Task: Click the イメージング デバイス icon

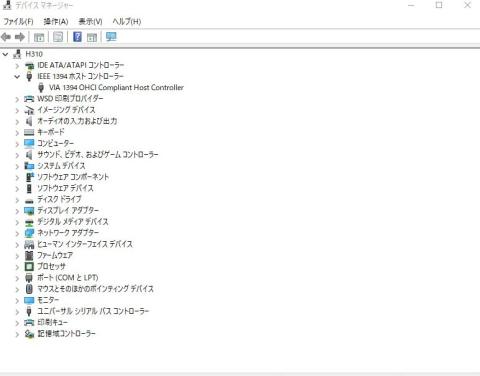Action: (x=29, y=110)
